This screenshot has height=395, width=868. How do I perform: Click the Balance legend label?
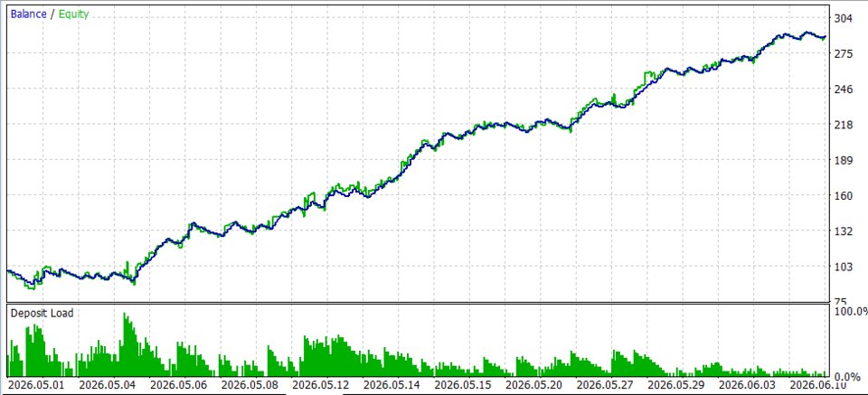(x=28, y=14)
